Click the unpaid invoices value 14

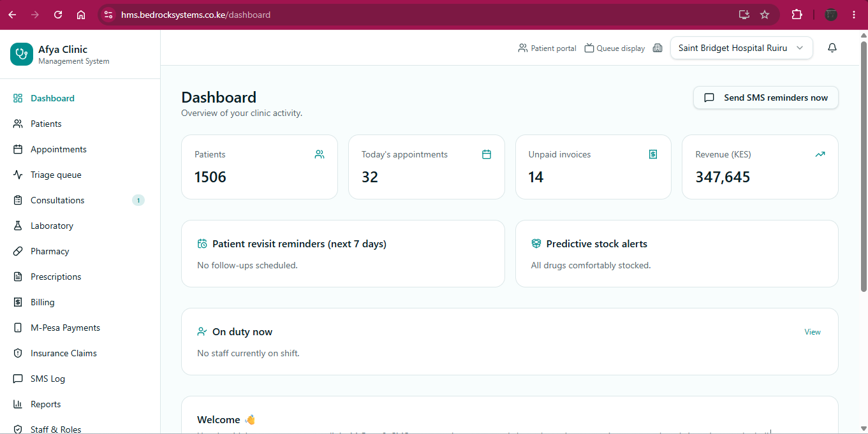(x=536, y=177)
